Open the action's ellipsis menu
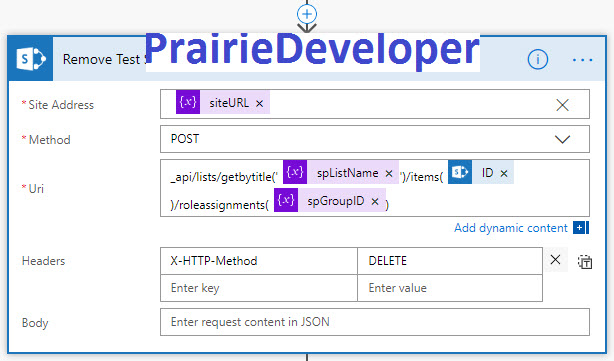 point(582,60)
